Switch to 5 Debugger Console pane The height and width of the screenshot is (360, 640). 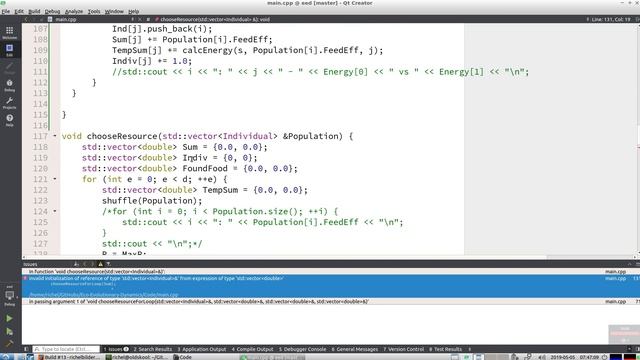(x=302, y=349)
